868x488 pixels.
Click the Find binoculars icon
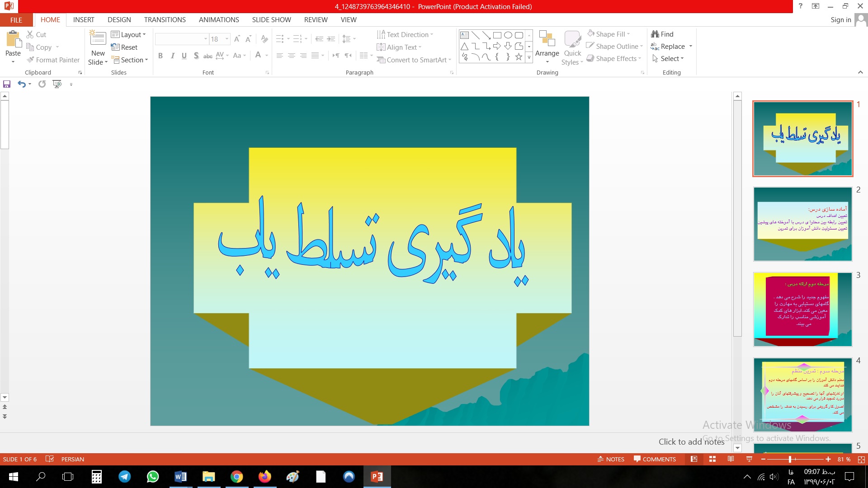(x=655, y=34)
